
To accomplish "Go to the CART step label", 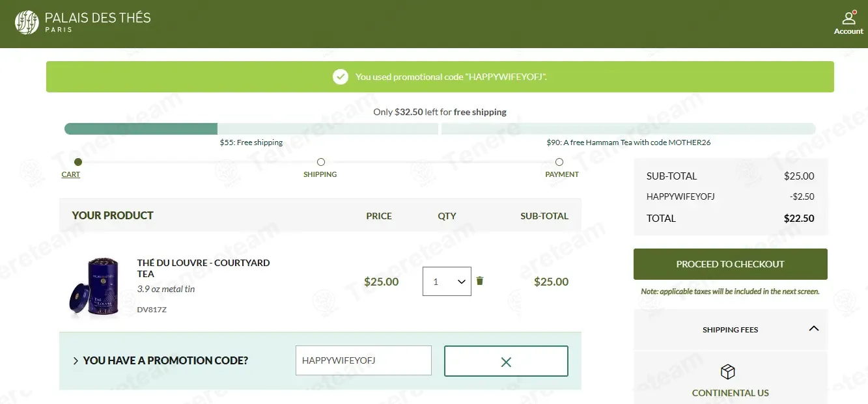I will point(71,174).
